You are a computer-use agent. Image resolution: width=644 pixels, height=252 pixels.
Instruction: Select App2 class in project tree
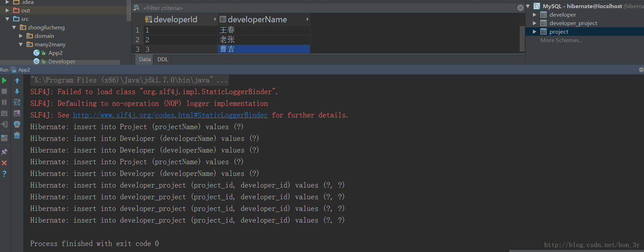tap(55, 53)
